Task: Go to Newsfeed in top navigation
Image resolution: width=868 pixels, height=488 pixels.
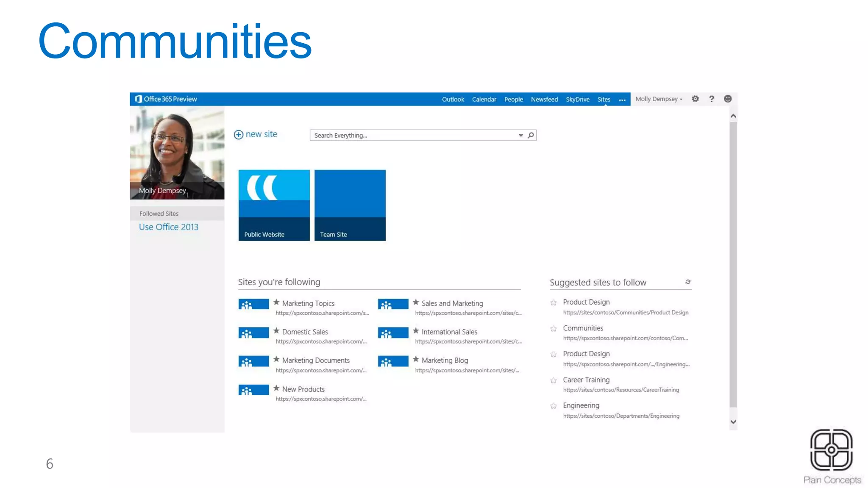Action: pos(544,99)
